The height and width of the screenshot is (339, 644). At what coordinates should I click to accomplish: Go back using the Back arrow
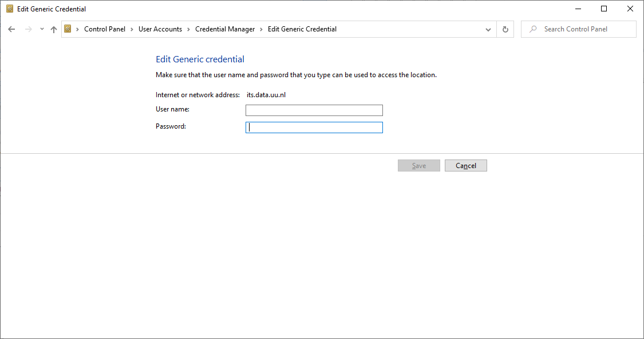point(11,29)
